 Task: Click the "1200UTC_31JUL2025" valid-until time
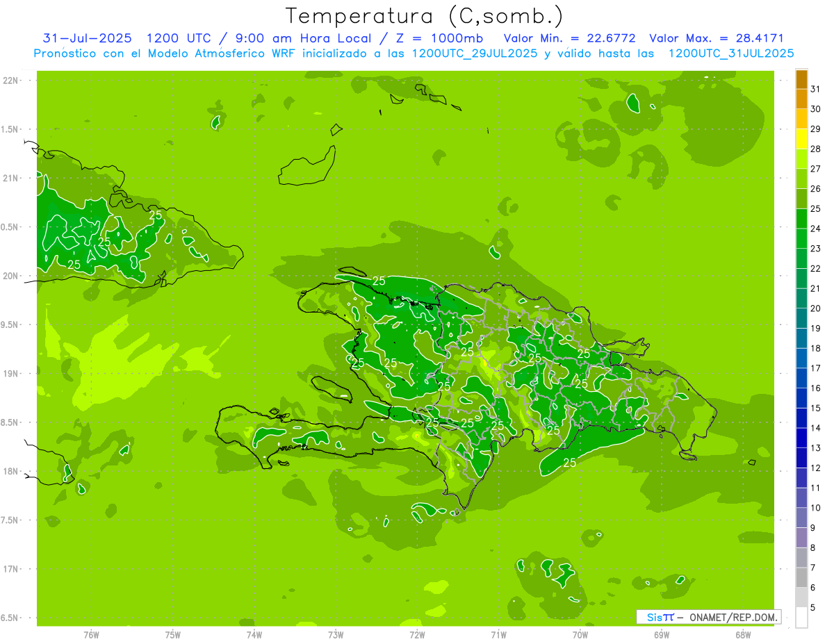point(731,53)
